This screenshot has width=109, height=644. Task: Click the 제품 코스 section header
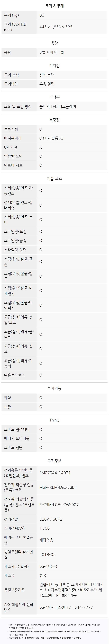pyautogui.click(x=54, y=179)
